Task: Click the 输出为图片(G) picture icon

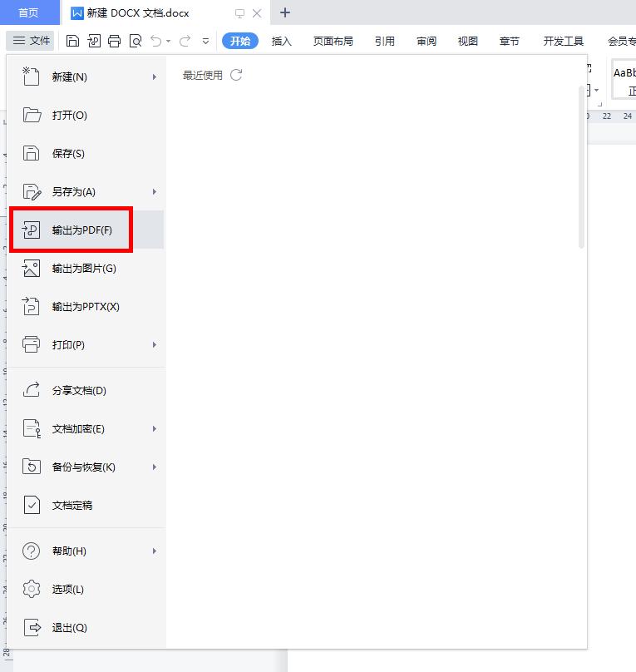Action: [31, 269]
